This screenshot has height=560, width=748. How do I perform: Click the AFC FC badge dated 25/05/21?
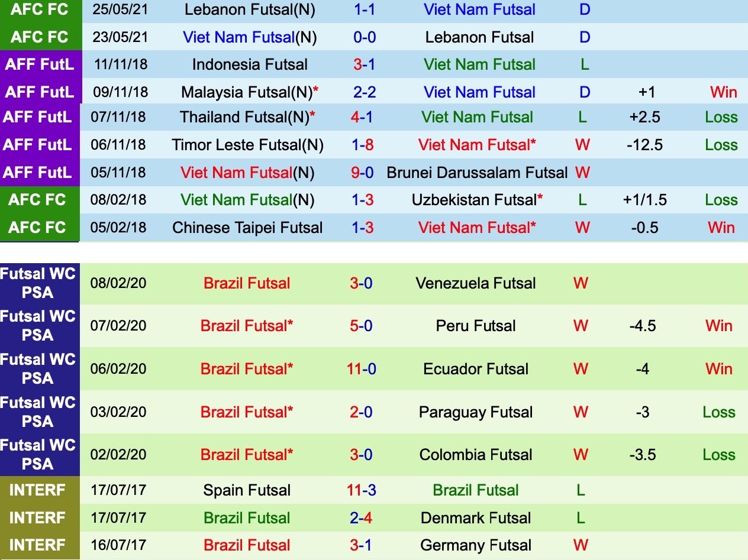tap(40, 9)
